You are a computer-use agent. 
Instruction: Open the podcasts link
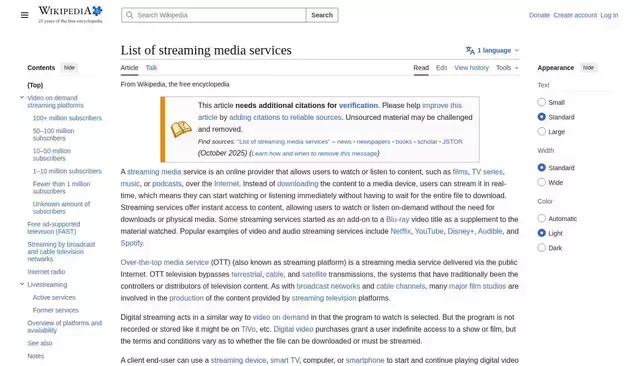click(167, 184)
